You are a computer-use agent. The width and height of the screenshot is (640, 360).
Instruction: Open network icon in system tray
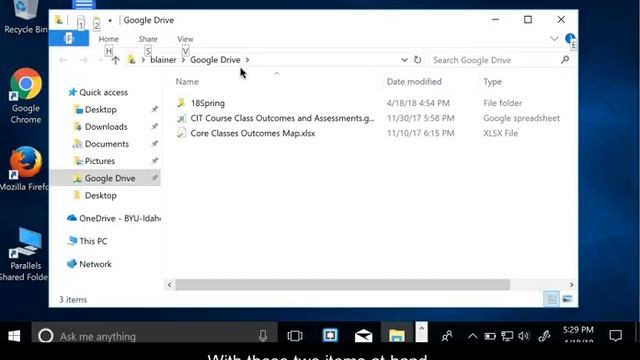point(507,336)
